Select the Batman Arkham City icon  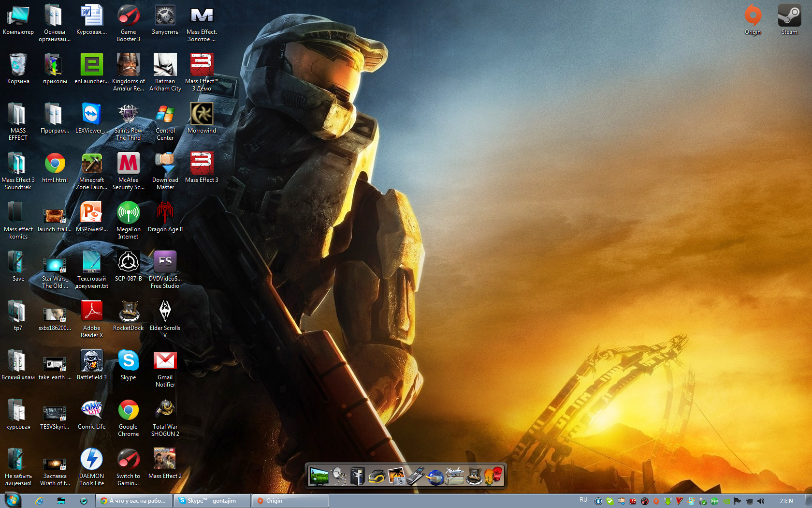tap(165, 72)
